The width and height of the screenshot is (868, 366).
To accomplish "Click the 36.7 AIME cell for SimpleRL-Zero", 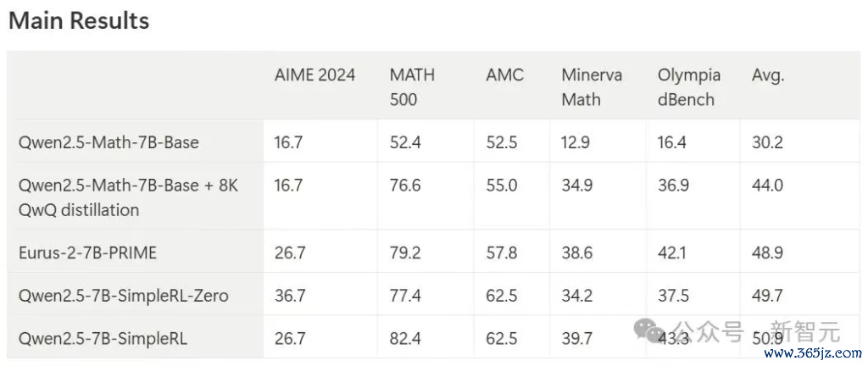I will 290,296.
